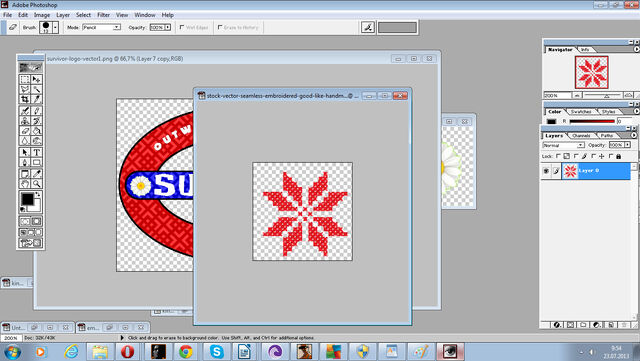Image resolution: width=640 pixels, height=361 pixels.
Task: Open the Layers panel flyout menu
Action: pyautogui.click(x=633, y=135)
